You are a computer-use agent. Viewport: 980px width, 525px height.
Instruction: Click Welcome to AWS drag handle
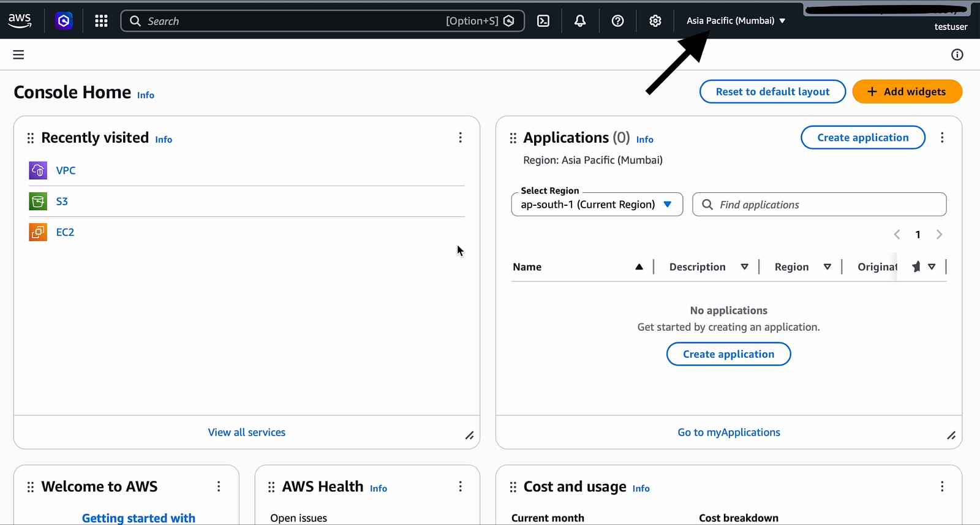click(x=31, y=487)
